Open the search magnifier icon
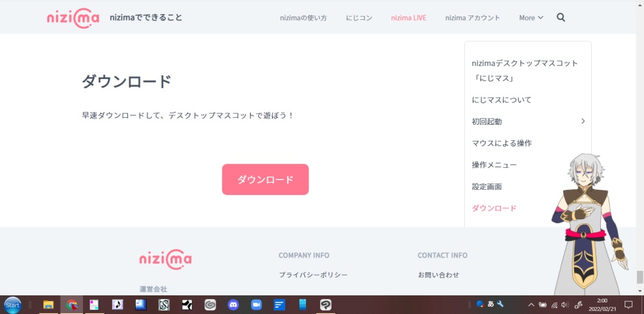Screen dimensions: 644x314 pos(561,17)
